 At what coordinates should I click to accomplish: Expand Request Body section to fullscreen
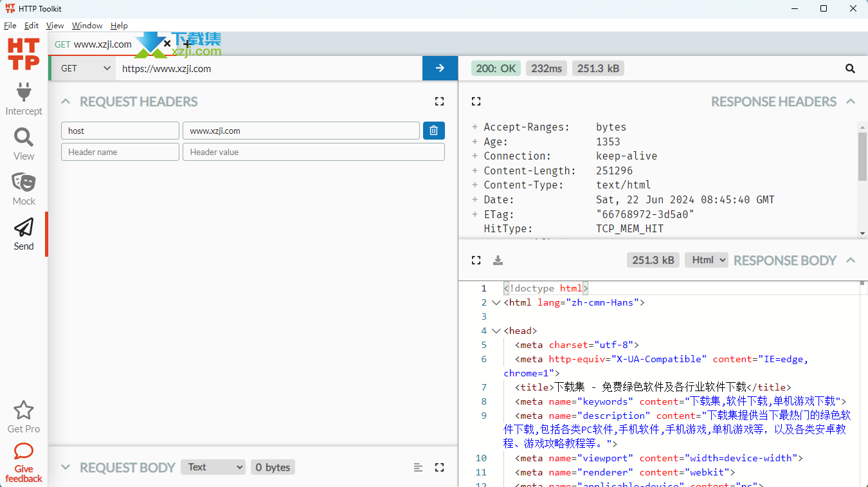(439, 468)
